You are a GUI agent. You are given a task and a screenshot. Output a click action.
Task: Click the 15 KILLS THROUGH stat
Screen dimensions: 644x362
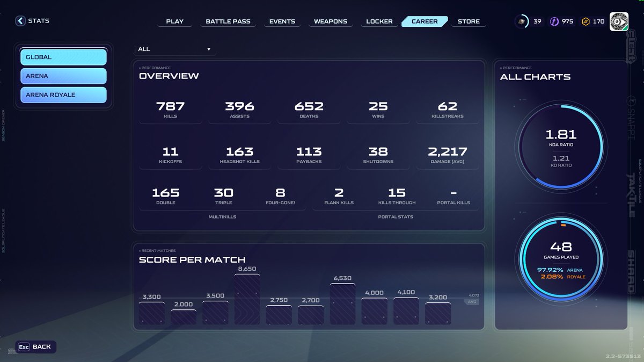pyautogui.click(x=397, y=196)
